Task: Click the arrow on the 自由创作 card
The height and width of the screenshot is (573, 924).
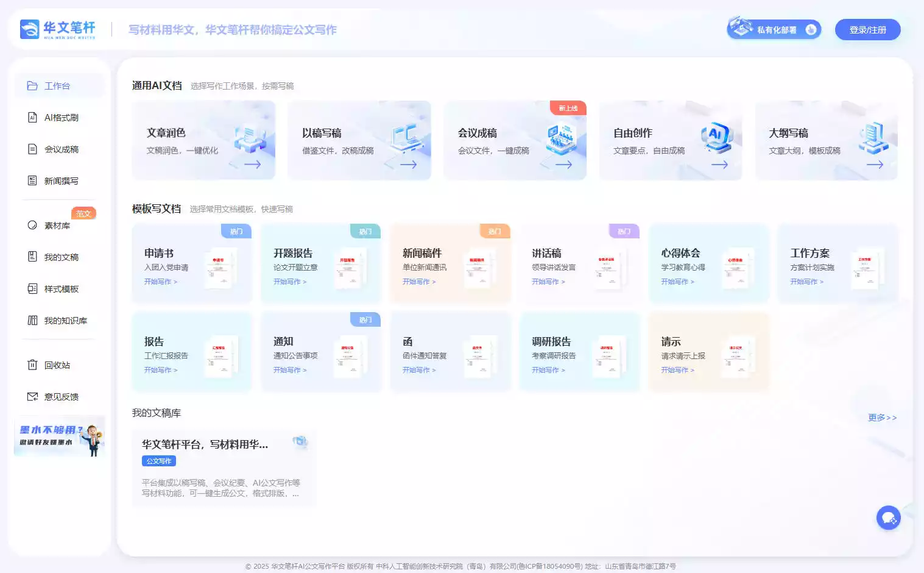Action: coord(719,164)
